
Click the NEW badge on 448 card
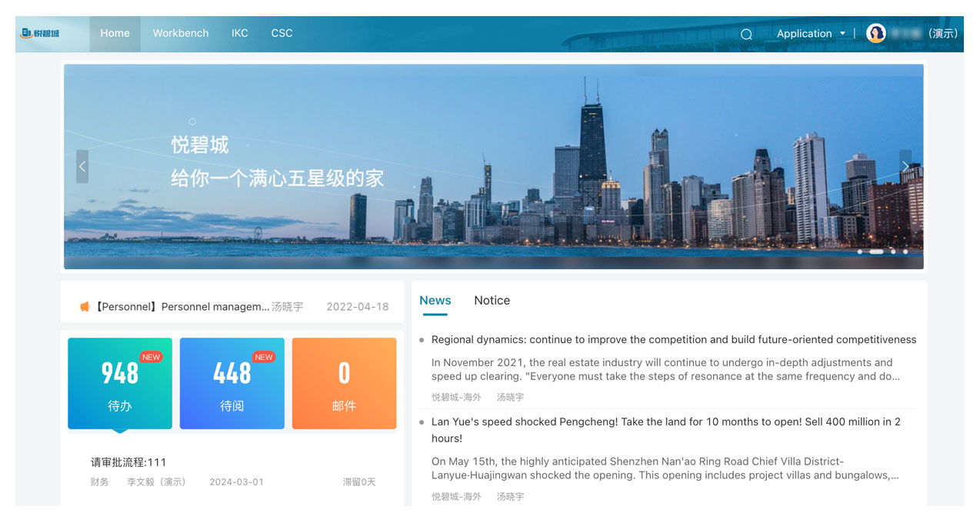click(264, 357)
